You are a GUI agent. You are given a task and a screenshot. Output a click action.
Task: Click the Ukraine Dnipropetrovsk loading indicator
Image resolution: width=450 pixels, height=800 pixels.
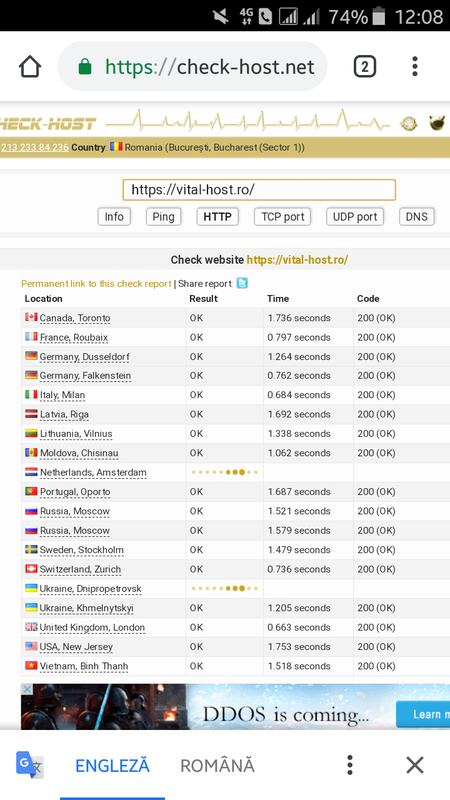tap(224, 588)
